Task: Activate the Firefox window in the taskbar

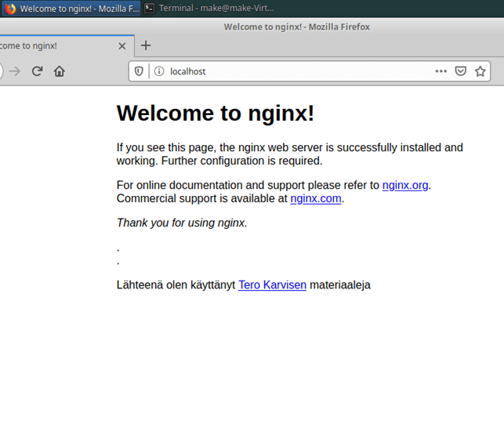Action: (72, 8)
